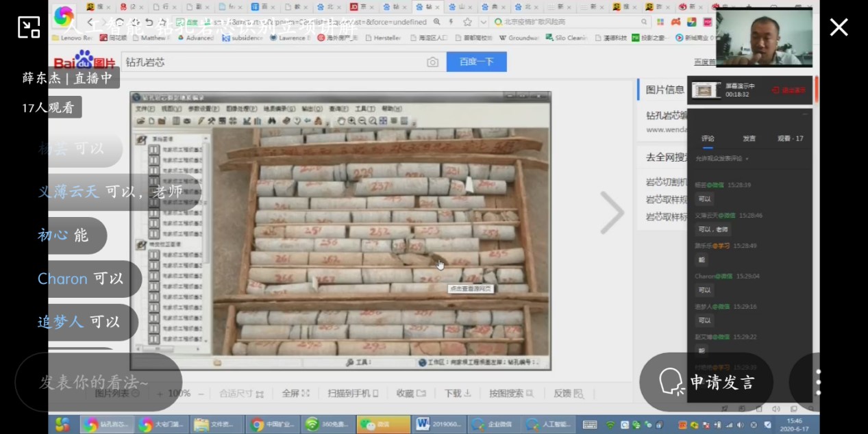Image resolution: width=868 pixels, height=434 pixels.
Task: Click the 百度一下 search button
Action: [x=476, y=62]
